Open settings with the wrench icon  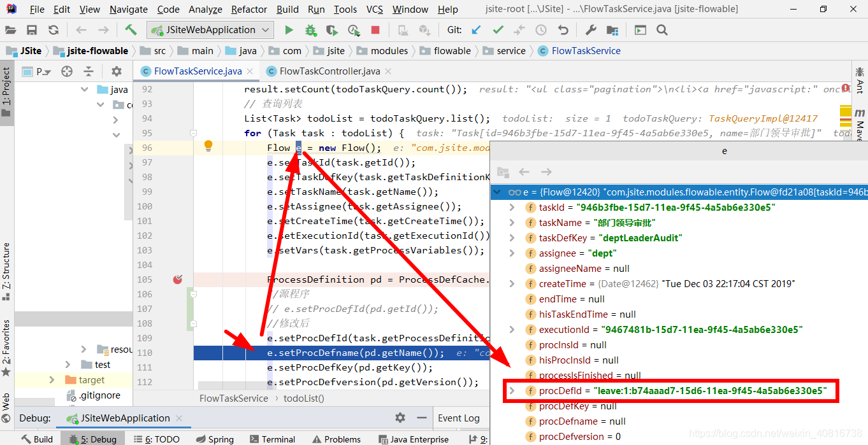pos(591,30)
